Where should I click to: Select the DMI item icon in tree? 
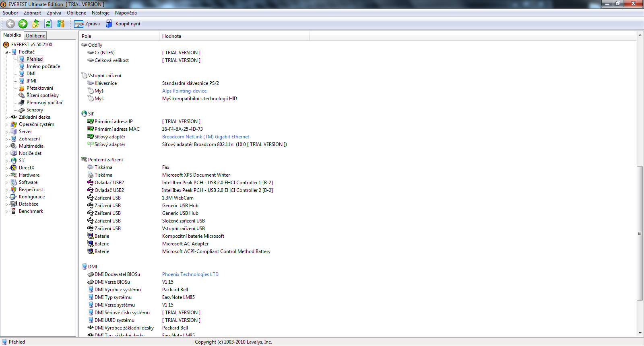(x=22, y=74)
